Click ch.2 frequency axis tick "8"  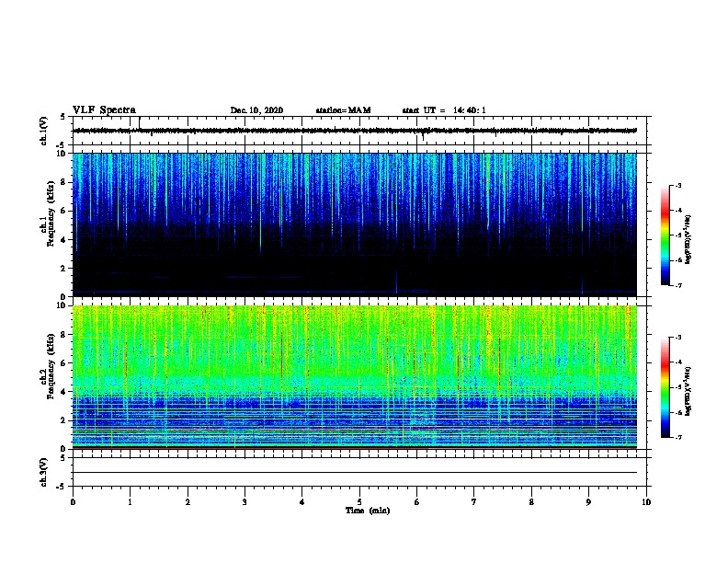(x=64, y=335)
